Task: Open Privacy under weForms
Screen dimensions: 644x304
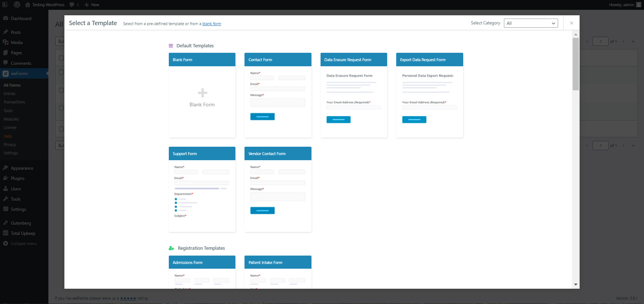Action: point(10,145)
